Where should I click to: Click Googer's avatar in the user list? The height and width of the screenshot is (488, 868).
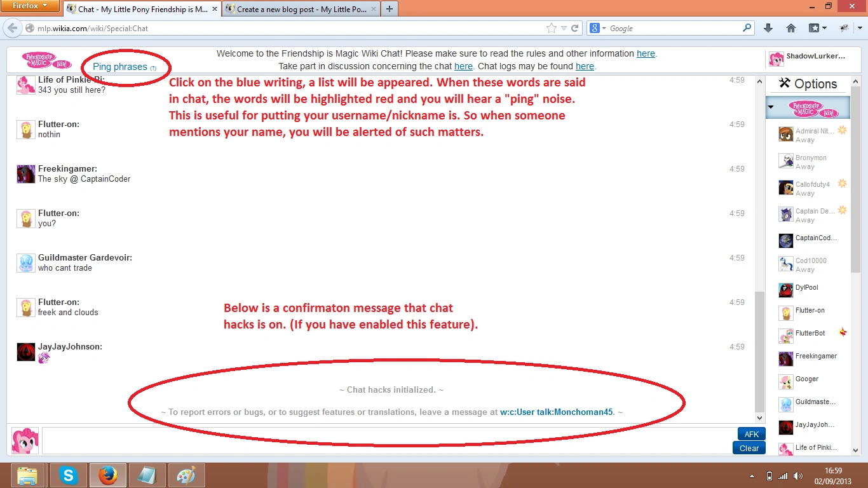[786, 381]
